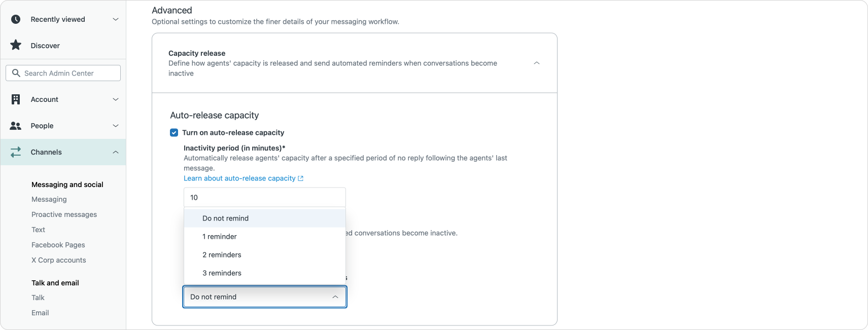Click the Inactivity period input field

point(264,197)
